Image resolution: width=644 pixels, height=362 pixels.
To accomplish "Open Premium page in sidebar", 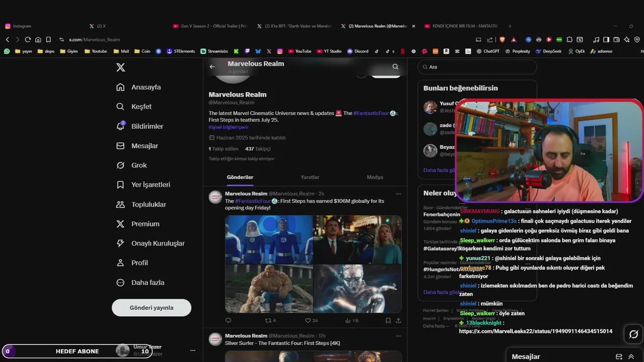I will tap(138, 224).
